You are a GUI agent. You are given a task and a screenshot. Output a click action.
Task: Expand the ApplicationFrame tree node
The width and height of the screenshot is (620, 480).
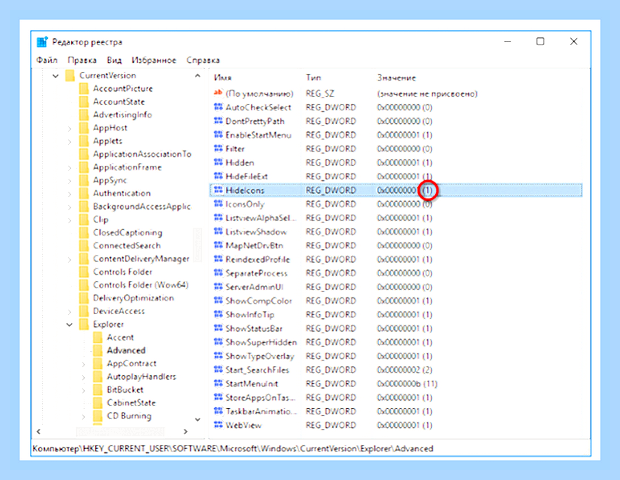point(70,168)
